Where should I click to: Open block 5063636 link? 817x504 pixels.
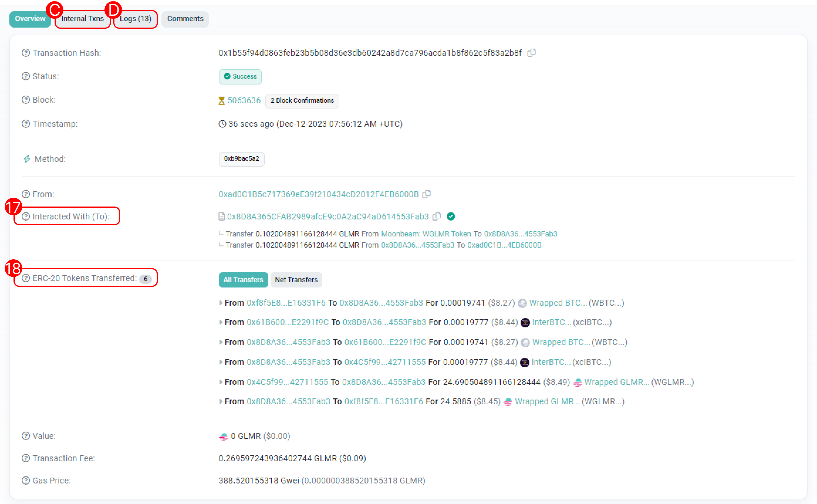244,100
